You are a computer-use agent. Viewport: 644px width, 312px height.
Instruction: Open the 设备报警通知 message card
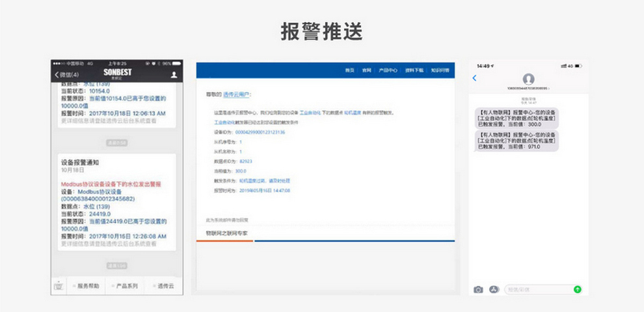(x=116, y=202)
